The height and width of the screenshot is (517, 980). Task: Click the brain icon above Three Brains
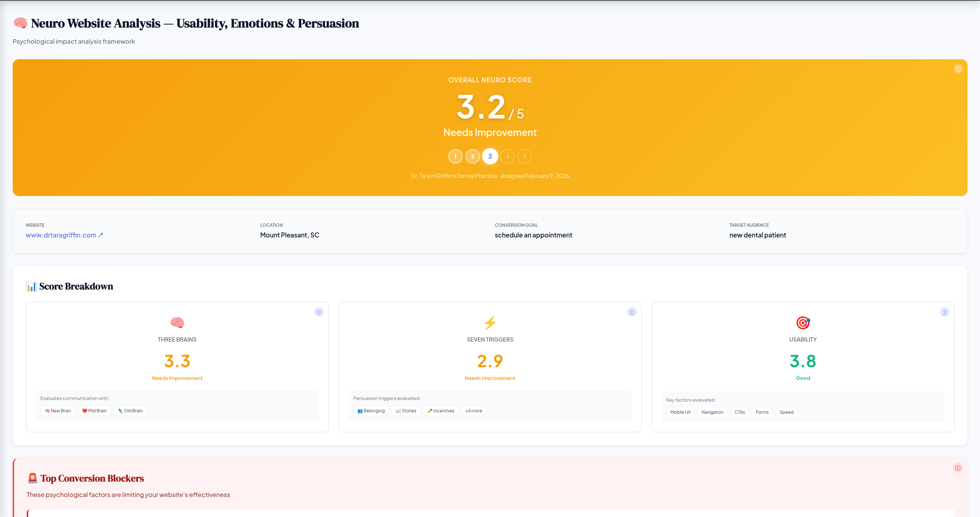[177, 323]
